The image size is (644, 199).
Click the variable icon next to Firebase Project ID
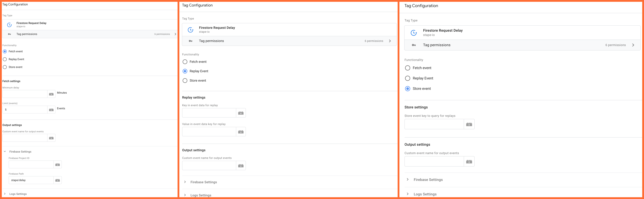(58, 164)
